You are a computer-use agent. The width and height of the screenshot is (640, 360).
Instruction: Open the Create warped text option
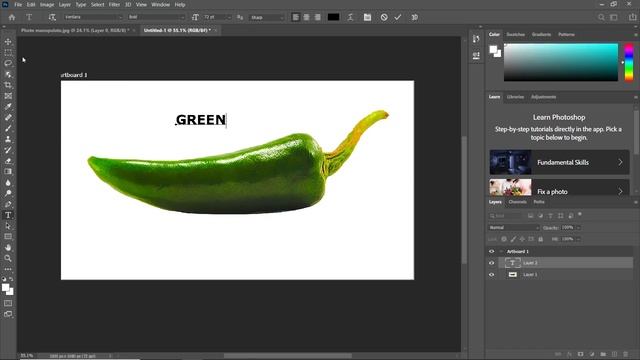point(350,17)
